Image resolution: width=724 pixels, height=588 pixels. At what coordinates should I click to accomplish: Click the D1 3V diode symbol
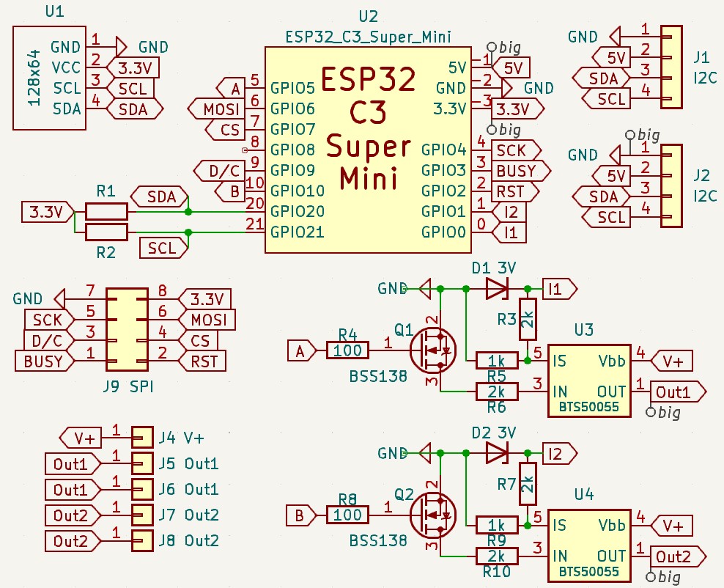pos(498,289)
